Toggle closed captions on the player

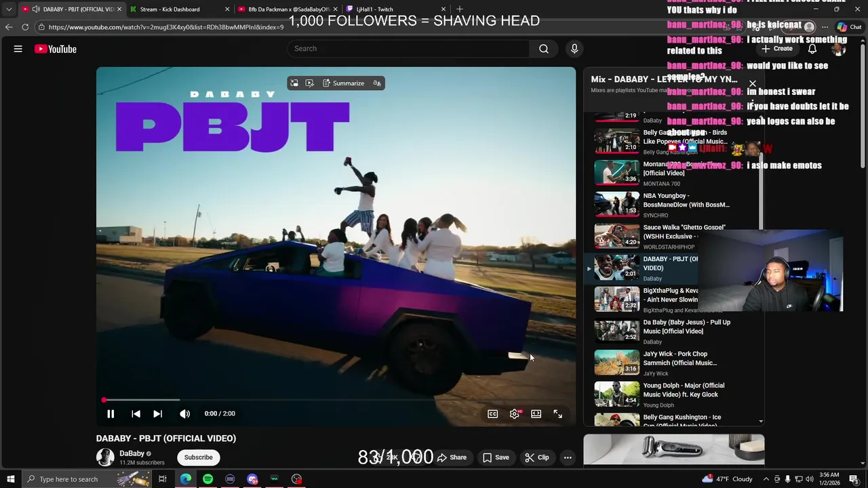pos(493,414)
